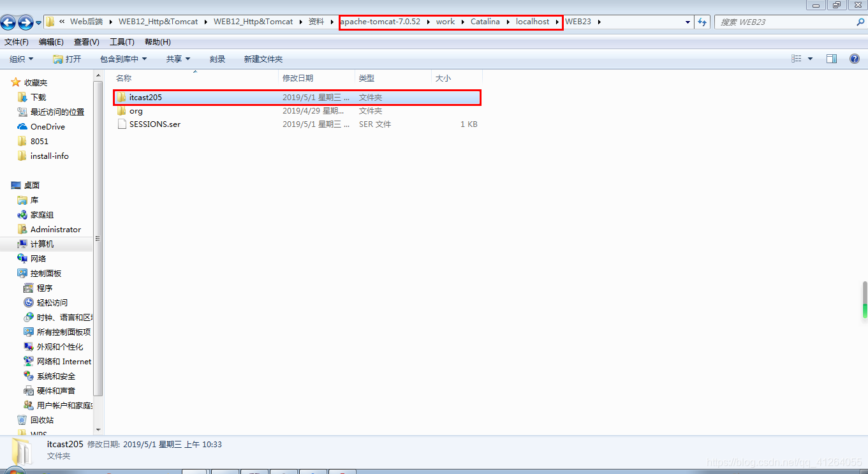Open the help question mark icon
The width and height of the screenshot is (868, 474).
point(855,59)
